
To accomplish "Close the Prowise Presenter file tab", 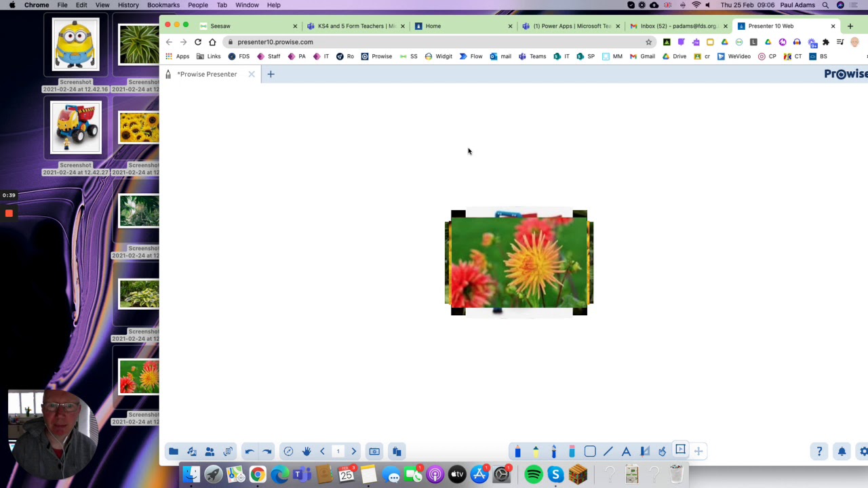I will [x=252, y=74].
